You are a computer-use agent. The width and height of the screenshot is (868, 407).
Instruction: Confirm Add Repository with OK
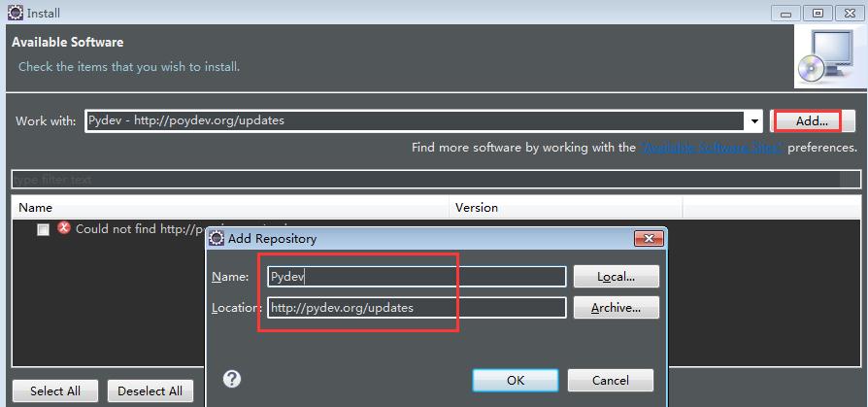pyautogui.click(x=516, y=381)
